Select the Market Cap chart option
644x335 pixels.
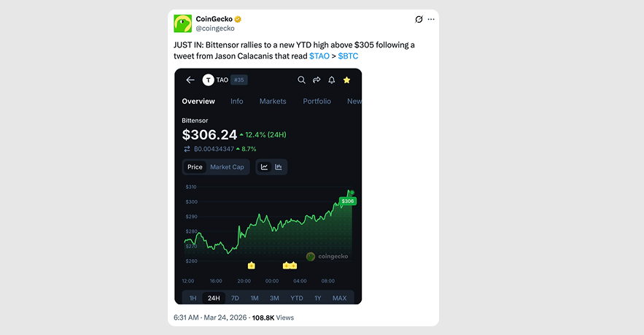(227, 167)
